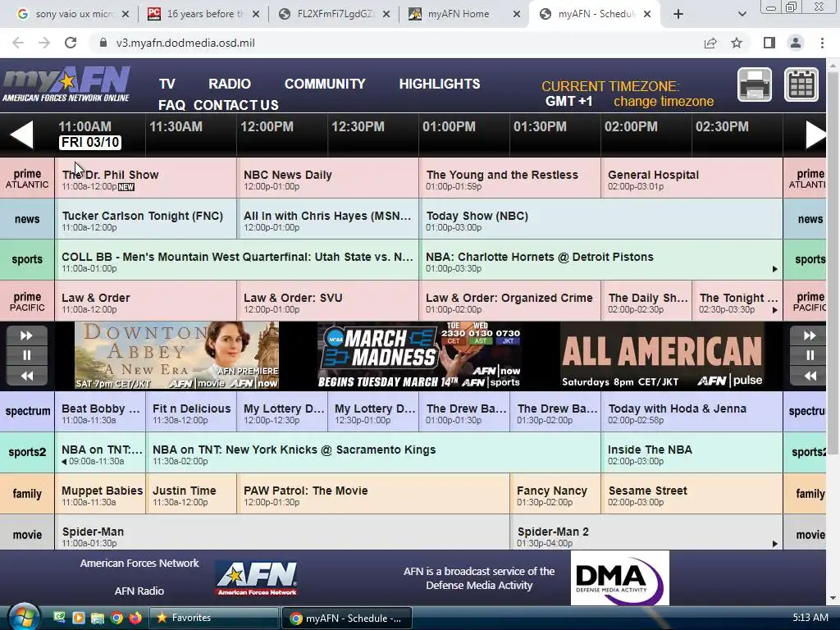The height and width of the screenshot is (630, 840).
Task: Open the Downton Abbey banner
Action: [177, 355]
